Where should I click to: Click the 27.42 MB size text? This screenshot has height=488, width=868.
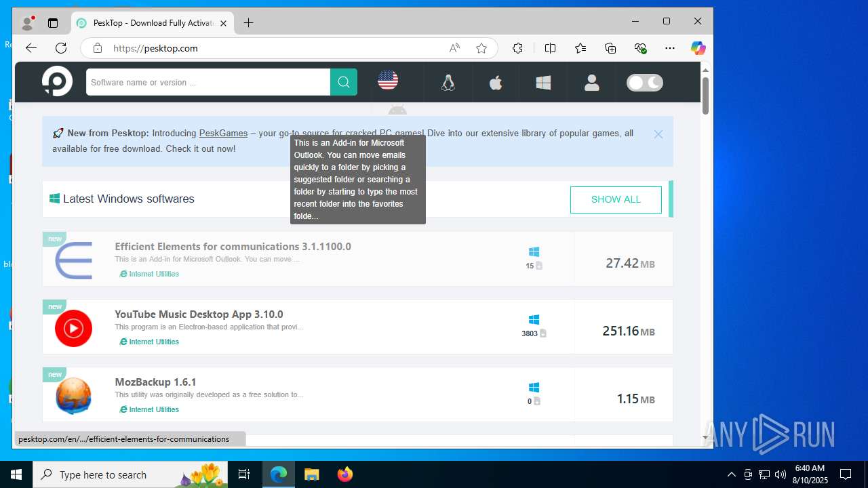point(630,263)
